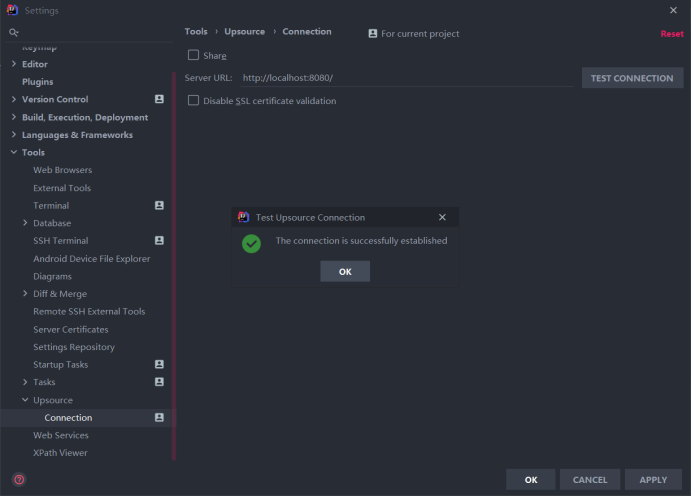Click the CANCEL button
This screenshot has height=496, width=691.
pyautogui.click(x=590, y=479)
